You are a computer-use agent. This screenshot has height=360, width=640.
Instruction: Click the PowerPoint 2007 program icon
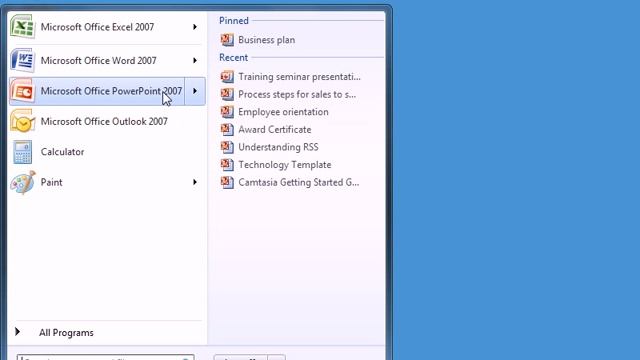tap(23, 91)
